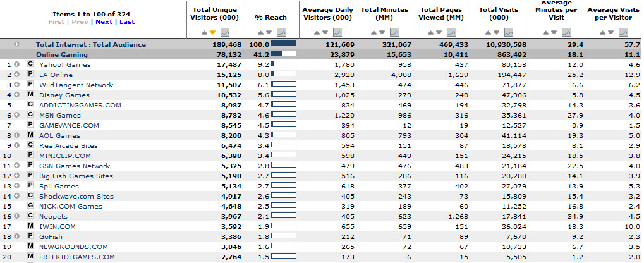Expand WildTangent Network row
The width and height of the screenshot is (644, 263).
click(17, 85)
